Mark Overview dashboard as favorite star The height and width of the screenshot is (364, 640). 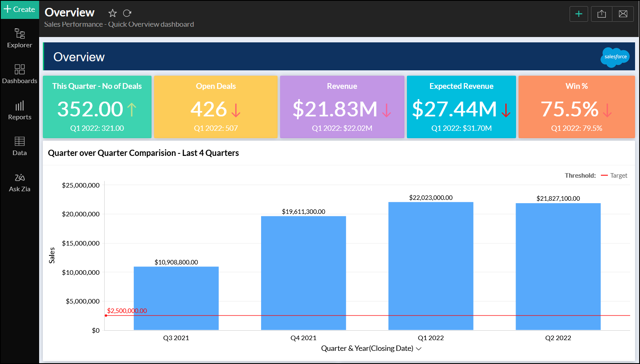[x=112, y=13]
